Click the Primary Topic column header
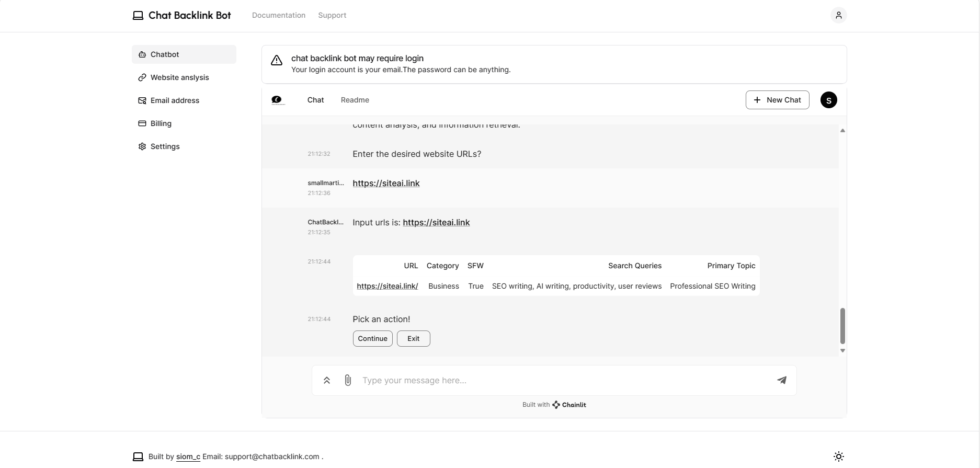The width and height of the screenshot is (980, 468). tap(731, 266)
